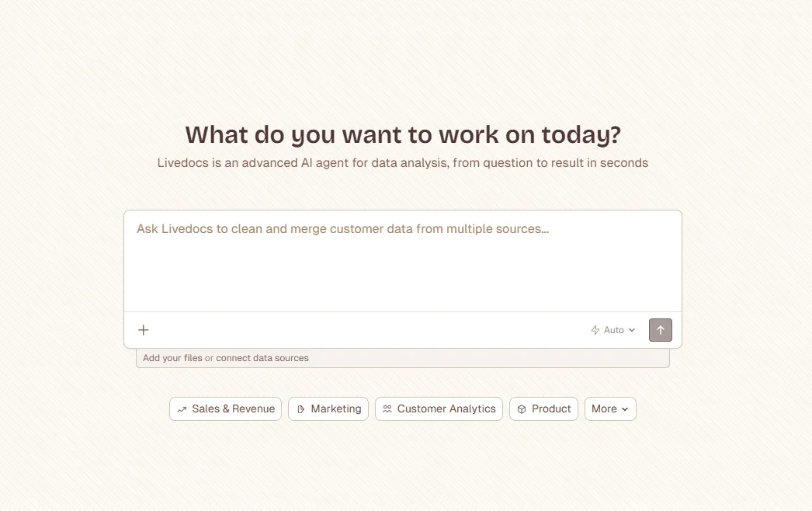
Task: Select the Sales & Revenue category chip
Action: [x=225, y=408]
